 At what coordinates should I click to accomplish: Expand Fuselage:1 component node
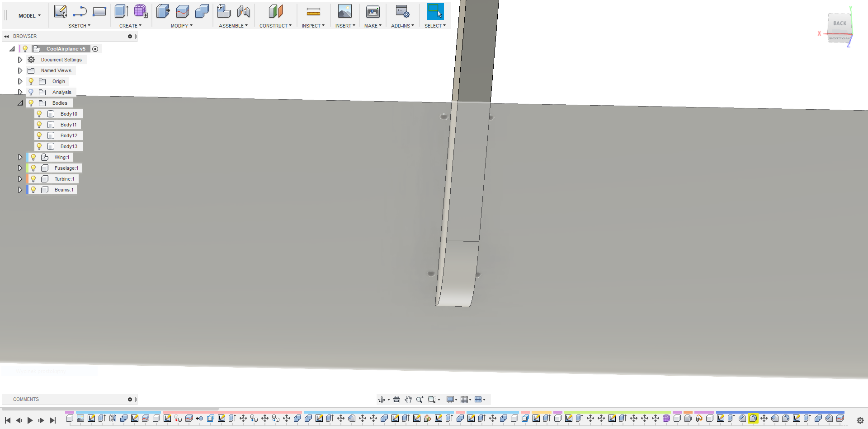pos(20,168)
